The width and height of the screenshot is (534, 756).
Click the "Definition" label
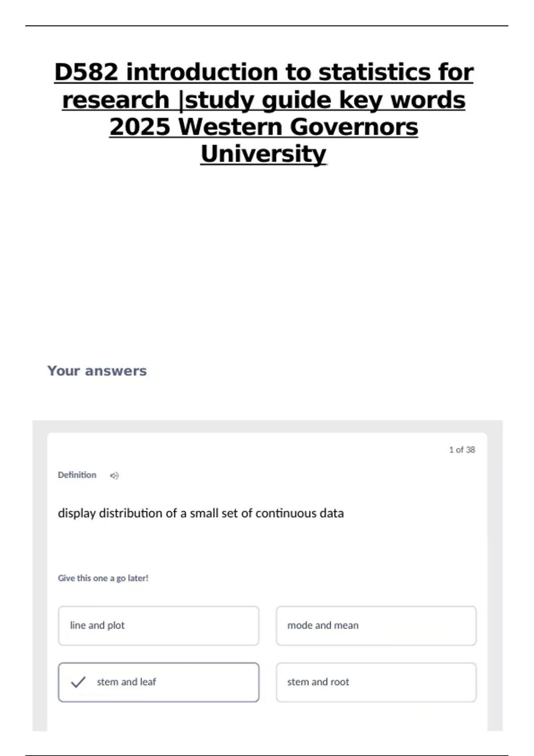[77, 475]
